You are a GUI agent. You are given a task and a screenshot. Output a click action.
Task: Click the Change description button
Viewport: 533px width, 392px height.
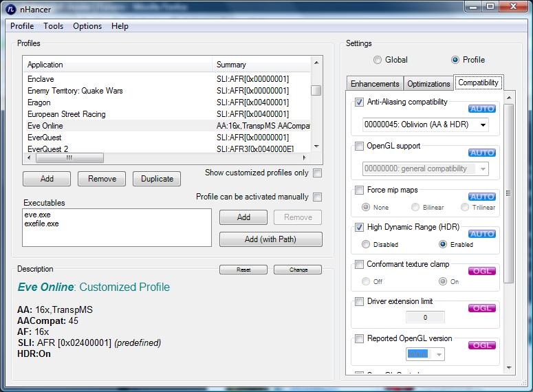298,270
